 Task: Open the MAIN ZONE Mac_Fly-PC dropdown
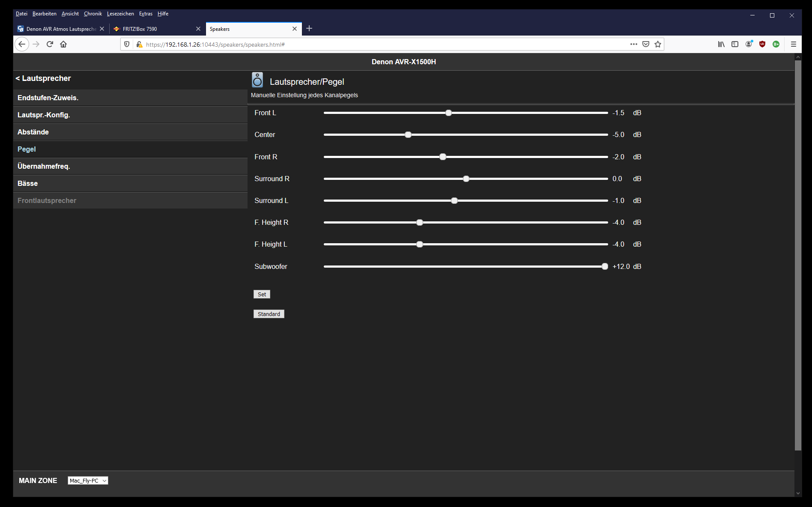(x=88, y=480)
